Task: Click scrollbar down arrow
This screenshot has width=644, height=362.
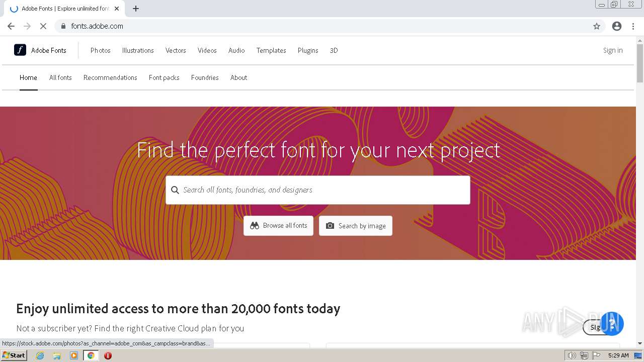Action: point(640,343)
